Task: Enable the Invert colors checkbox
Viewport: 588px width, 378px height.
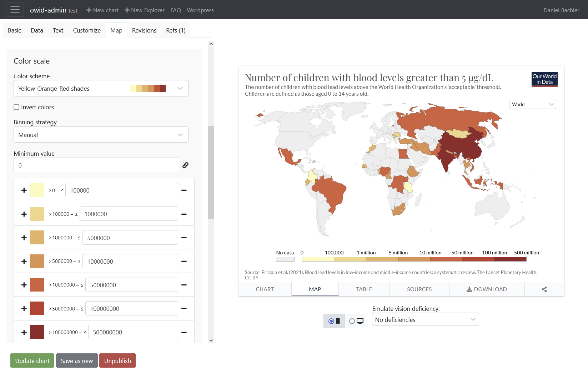Action: click(16, 107)
